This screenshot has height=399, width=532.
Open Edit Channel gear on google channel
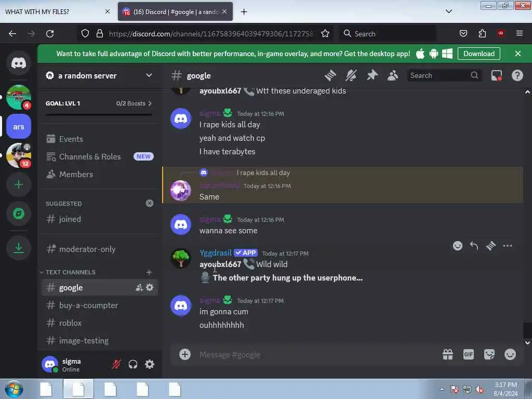tap(150, 287)
